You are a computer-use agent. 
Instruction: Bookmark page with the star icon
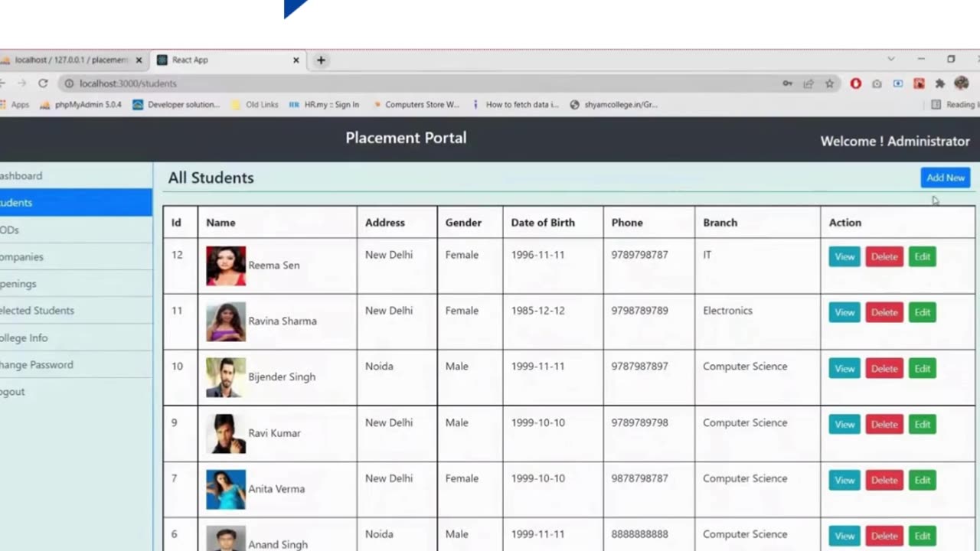pyautogui.click(x=829, y=83)
